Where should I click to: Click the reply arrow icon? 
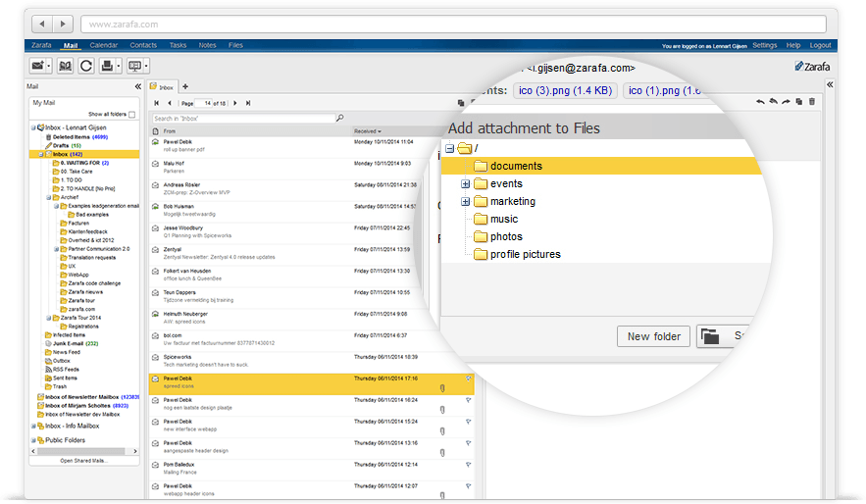[x=760, y=102]
